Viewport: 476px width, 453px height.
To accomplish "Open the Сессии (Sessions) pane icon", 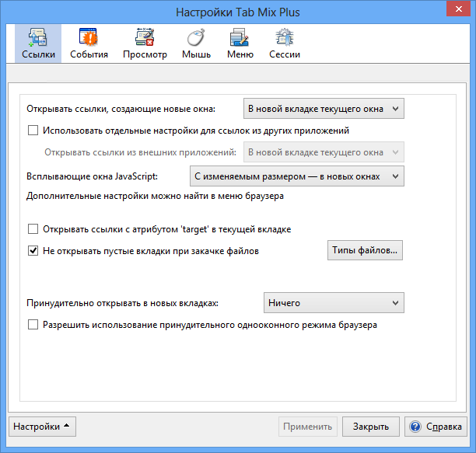I will pyautogui.click(x=285, y=44).
